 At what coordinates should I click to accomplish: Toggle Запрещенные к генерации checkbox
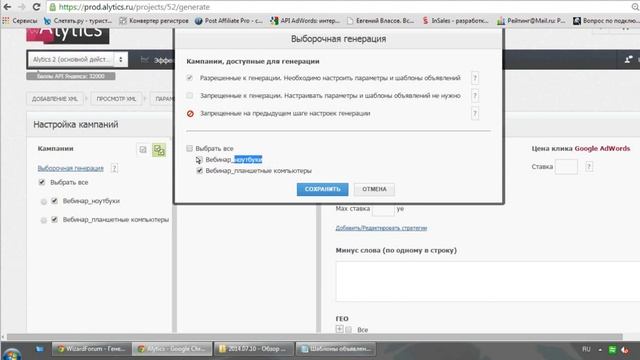coord(189,96)
